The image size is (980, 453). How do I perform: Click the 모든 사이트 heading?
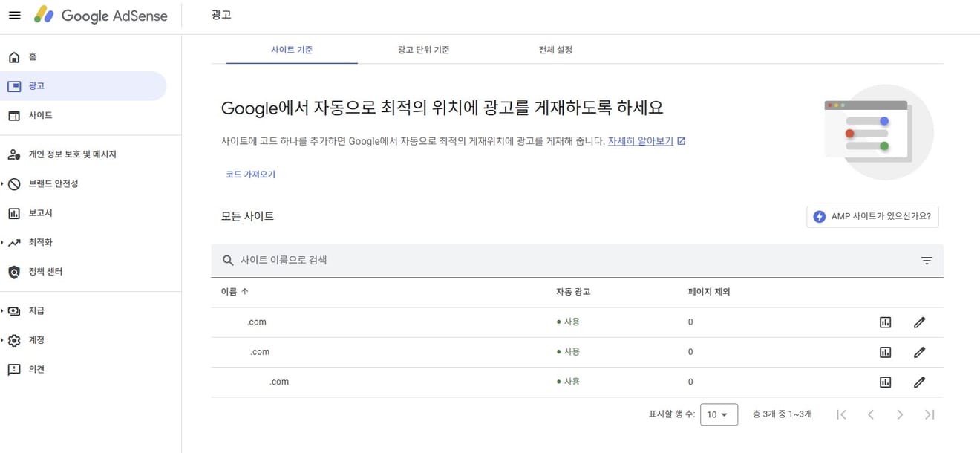(x=247, y=216)
